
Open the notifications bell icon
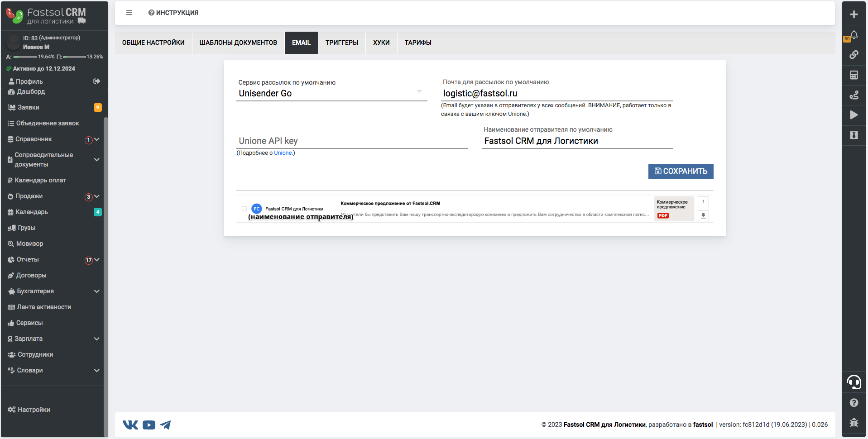[854, 35]
